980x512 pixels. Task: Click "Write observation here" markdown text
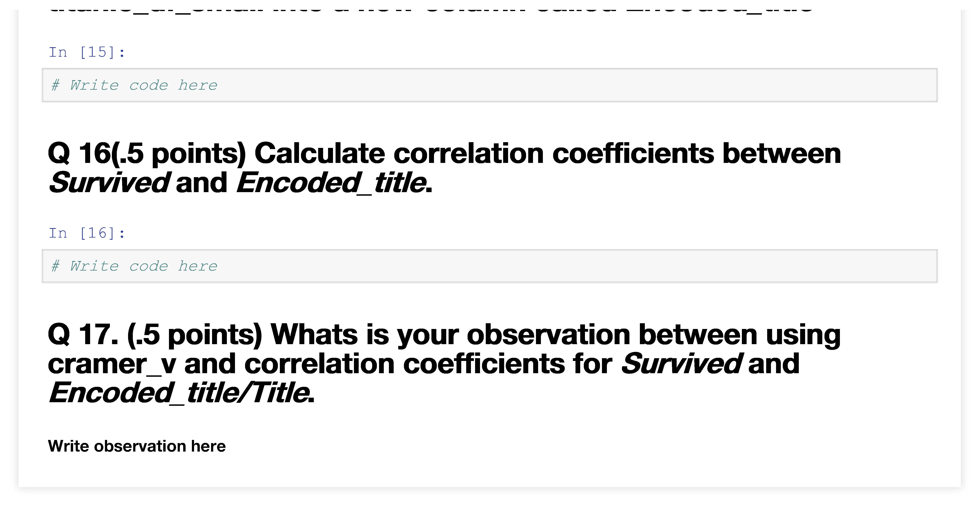tap(137, 446)
